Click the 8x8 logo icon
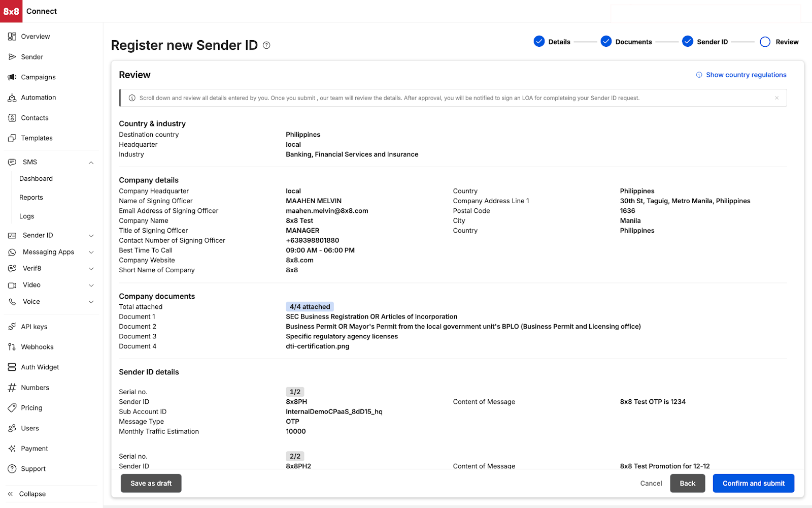The height and width of the screenshot is (508, 812). click(11, 11)
